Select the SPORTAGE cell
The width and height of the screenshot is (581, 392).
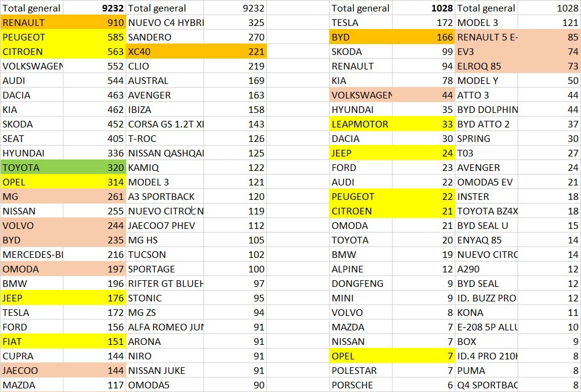(165, 269)
